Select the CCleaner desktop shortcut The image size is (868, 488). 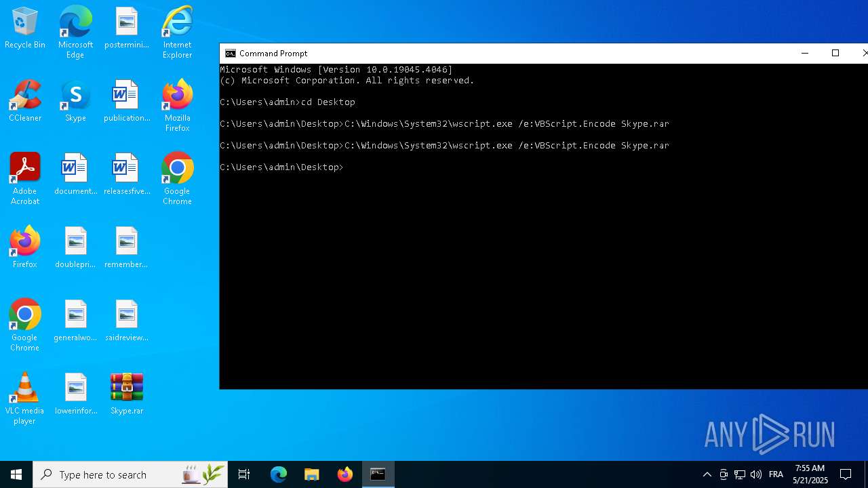[x=25, y=102]
